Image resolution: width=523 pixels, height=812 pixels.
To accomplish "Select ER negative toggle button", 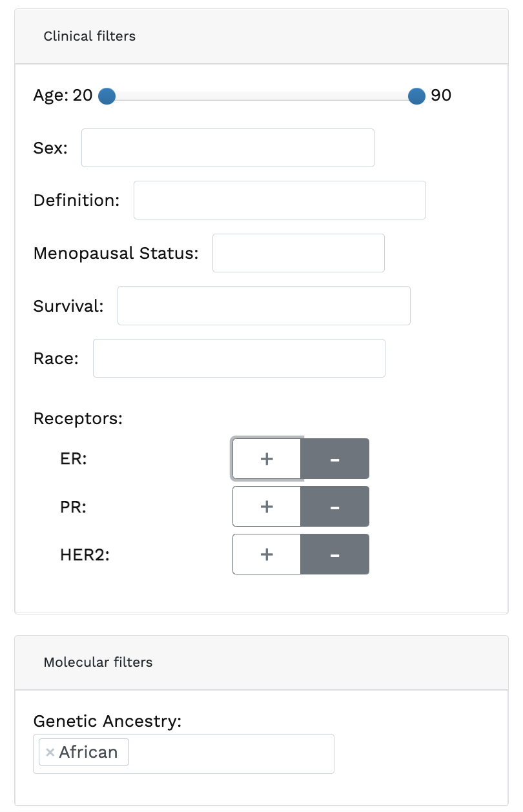I will click(334, 459).
